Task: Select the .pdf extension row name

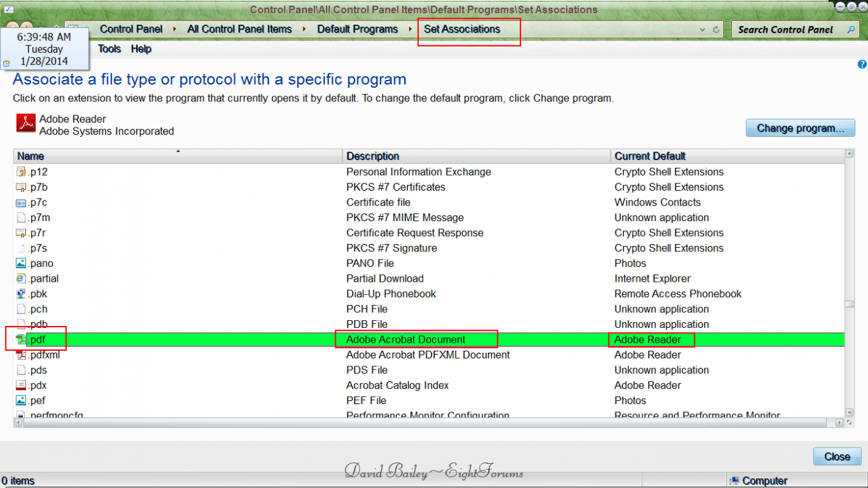Action: (37, 340)
